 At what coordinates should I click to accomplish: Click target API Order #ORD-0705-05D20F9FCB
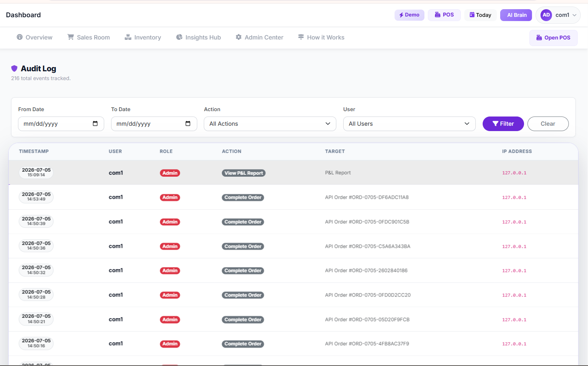point(367,320)
